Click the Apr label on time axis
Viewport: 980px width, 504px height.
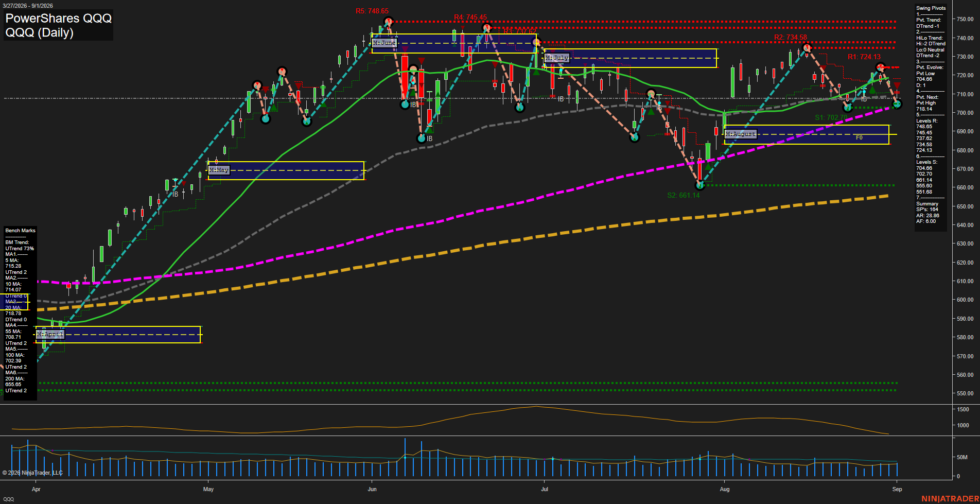[36, 489]
